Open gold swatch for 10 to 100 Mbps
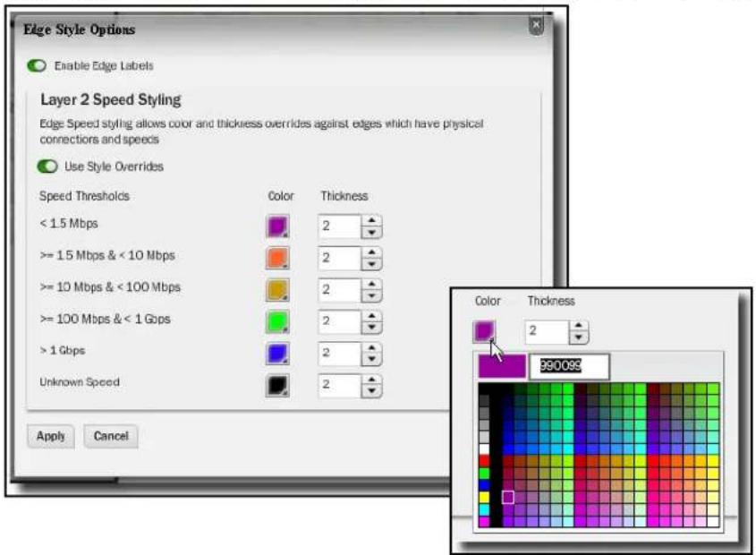This screenshot has height=555, width=756. click(x=277, y=290)
